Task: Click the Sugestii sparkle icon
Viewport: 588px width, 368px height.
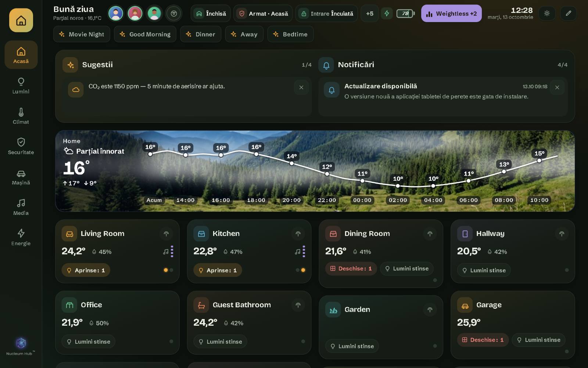Action: [70, 65]
